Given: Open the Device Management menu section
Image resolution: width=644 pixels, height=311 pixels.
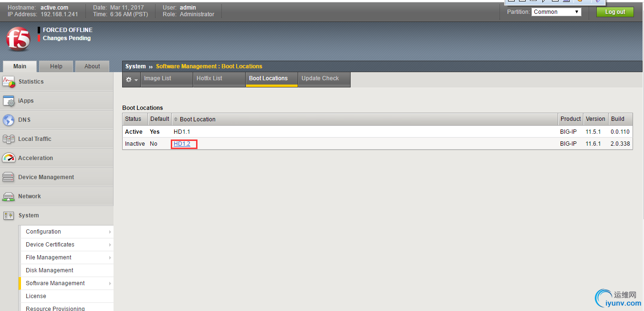Looking at the screenshot, I should point(57,177).
